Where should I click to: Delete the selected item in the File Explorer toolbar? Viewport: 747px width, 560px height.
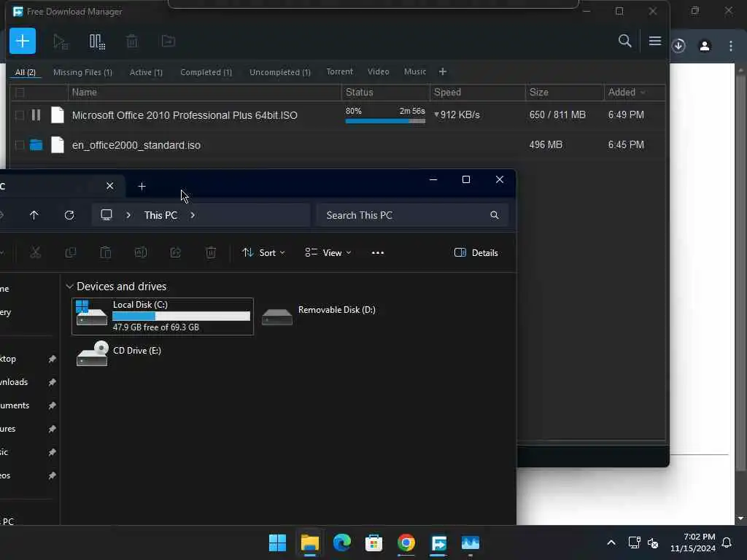click(211, 253)
